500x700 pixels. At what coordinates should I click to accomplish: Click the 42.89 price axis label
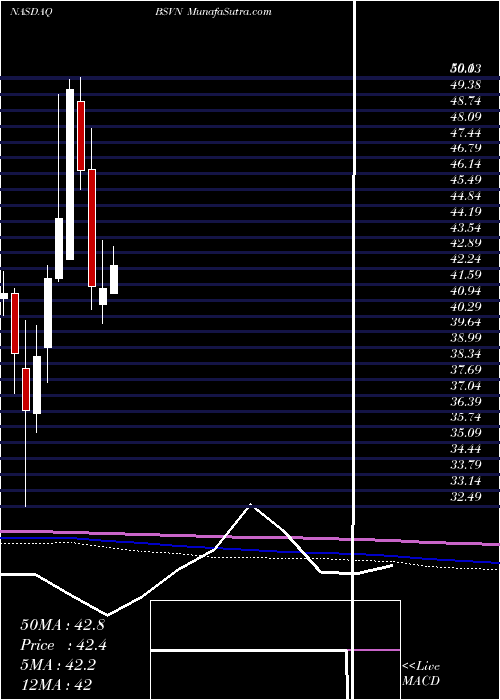tap(466, 243)
